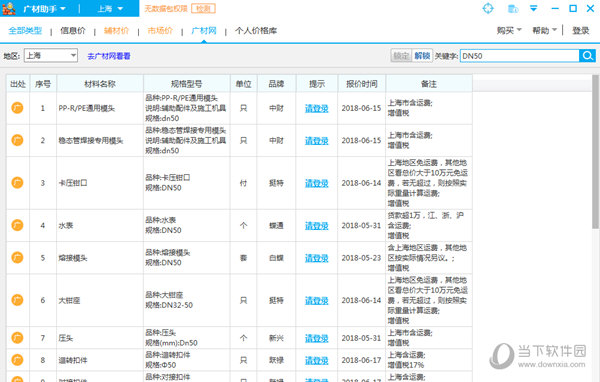Viewport: 600px width, 382px height.
Task: Click 请登录 link in row 2
Action: [316, 141]
